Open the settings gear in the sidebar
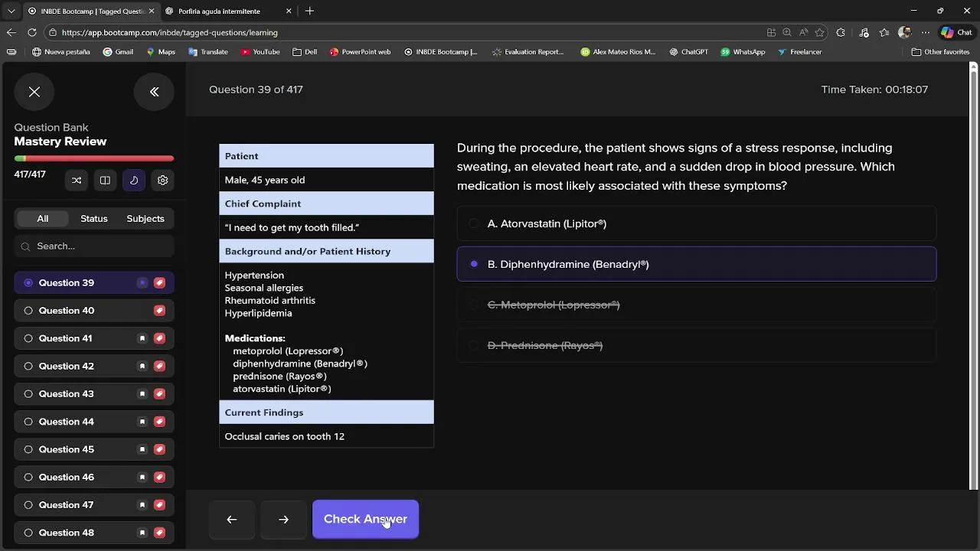 pyautogui.click(x=163, y=181)
